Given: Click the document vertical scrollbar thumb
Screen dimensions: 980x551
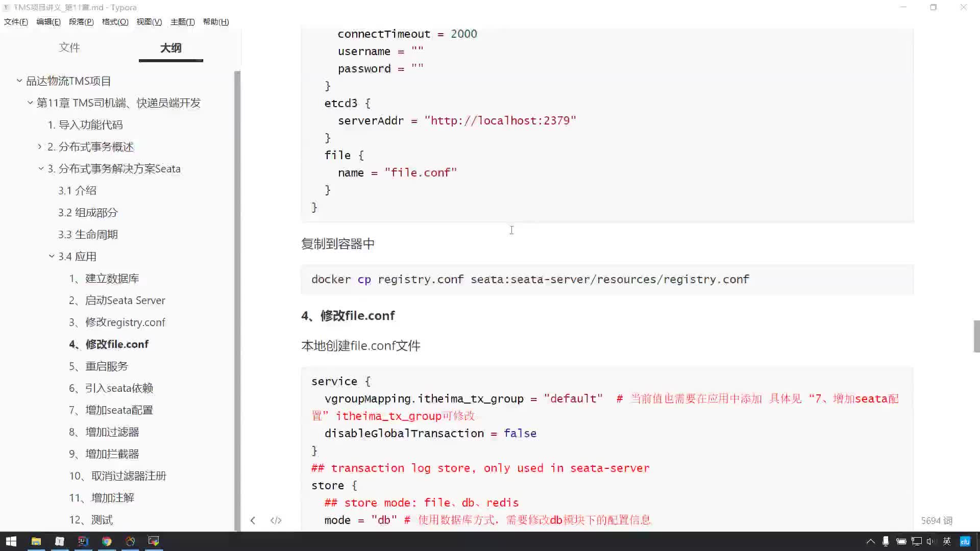Looking at the screenshot, I should pyautogui.click(x=976, y=336).
